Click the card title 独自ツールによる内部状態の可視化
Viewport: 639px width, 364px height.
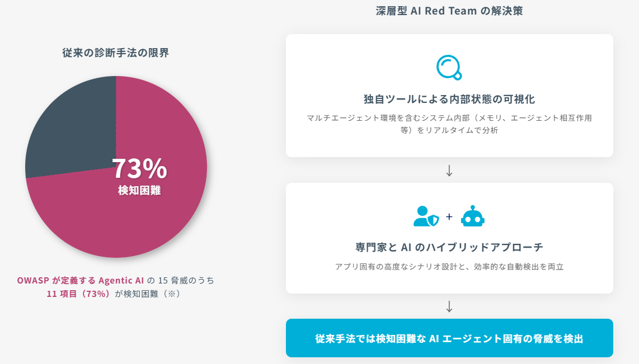[x=449, y=100]
